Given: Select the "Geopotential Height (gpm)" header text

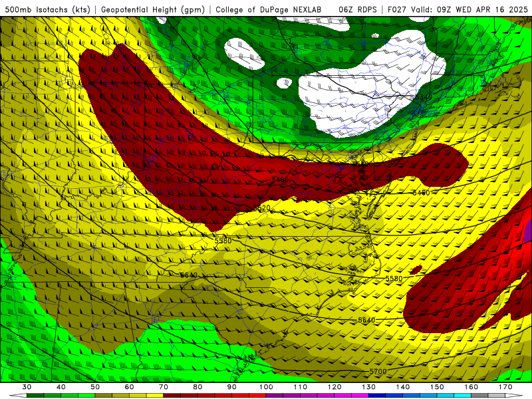Looking at the screenshot, I should point(153,10).
